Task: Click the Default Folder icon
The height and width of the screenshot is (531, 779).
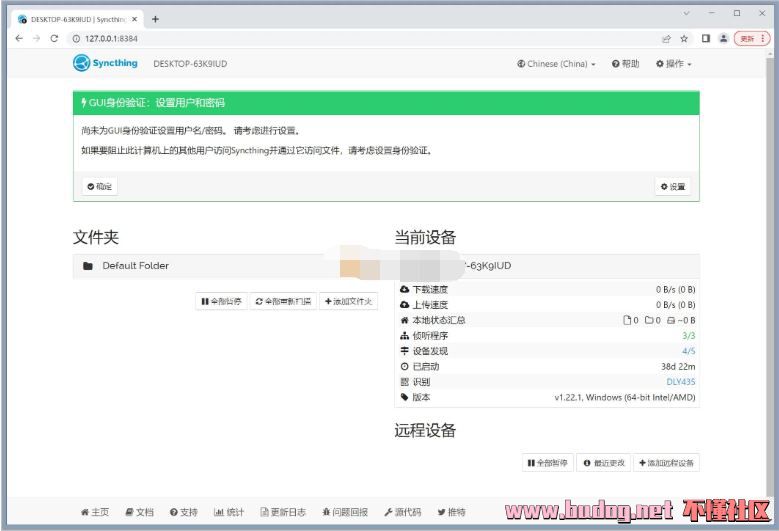Action: pyautogui.click(x=88, y=266)
